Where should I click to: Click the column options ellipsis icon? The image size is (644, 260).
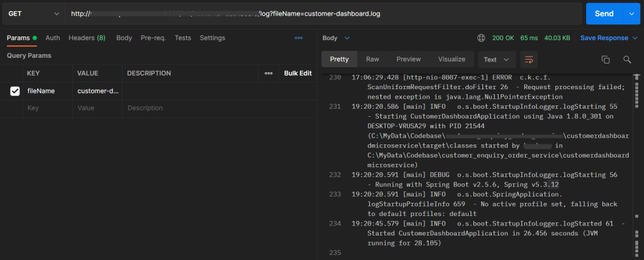click(x=269, y=73)
